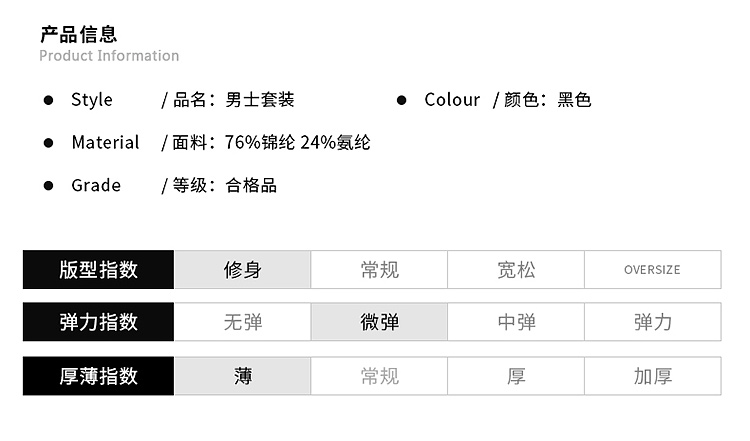Select the 宽松 fit option
This screenshot has width=750, height=441.
tap(516, 270)
